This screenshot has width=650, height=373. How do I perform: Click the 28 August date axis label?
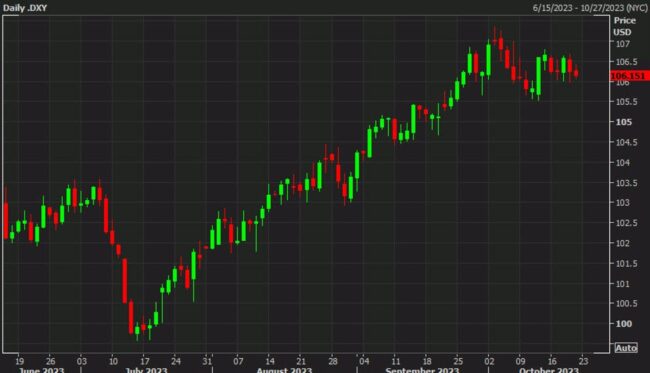pyautogui.click(x=333, y=361)
